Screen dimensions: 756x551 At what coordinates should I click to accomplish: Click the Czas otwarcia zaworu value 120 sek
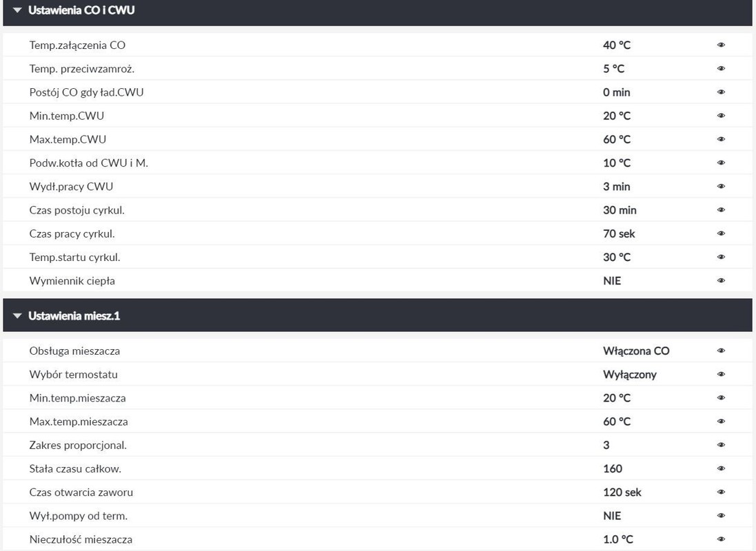622,492
